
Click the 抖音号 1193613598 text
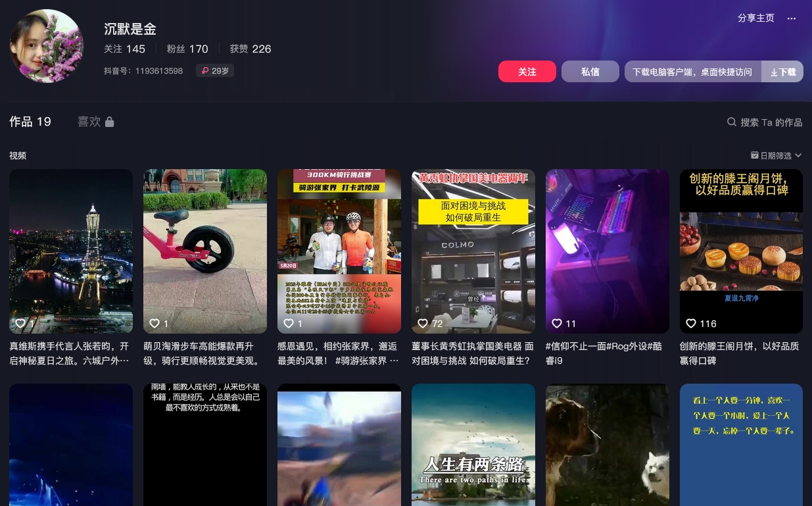(143, 70)
